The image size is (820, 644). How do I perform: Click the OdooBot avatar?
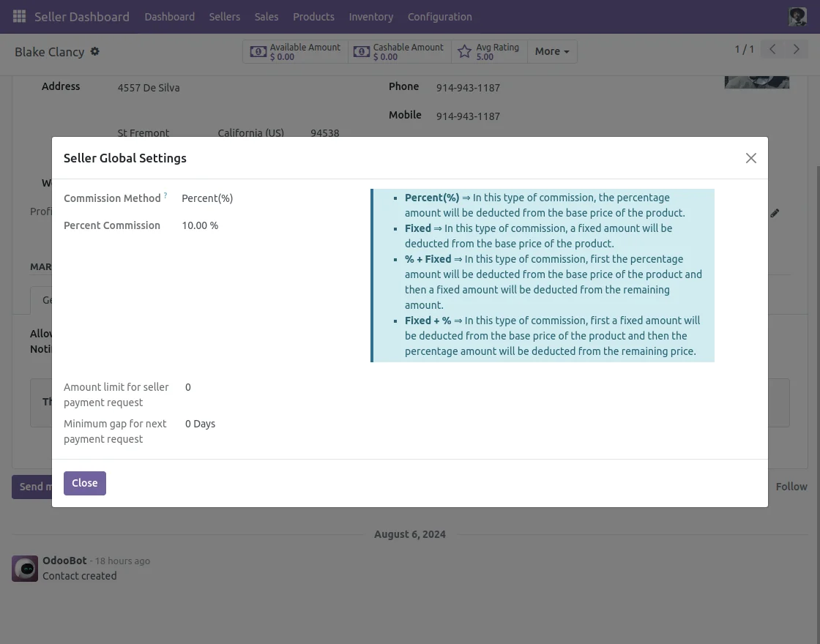point(25,569)
